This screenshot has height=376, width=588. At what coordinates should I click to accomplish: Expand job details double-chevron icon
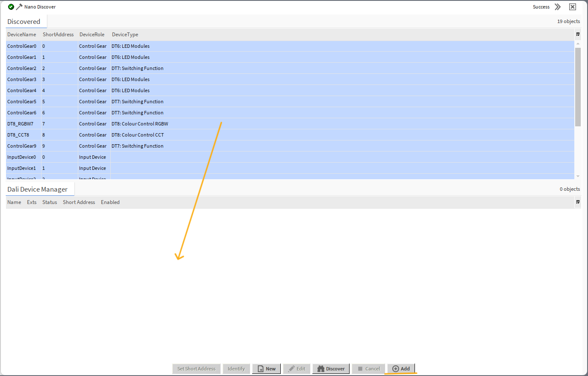pyautogui.click(x=558, y=7)
